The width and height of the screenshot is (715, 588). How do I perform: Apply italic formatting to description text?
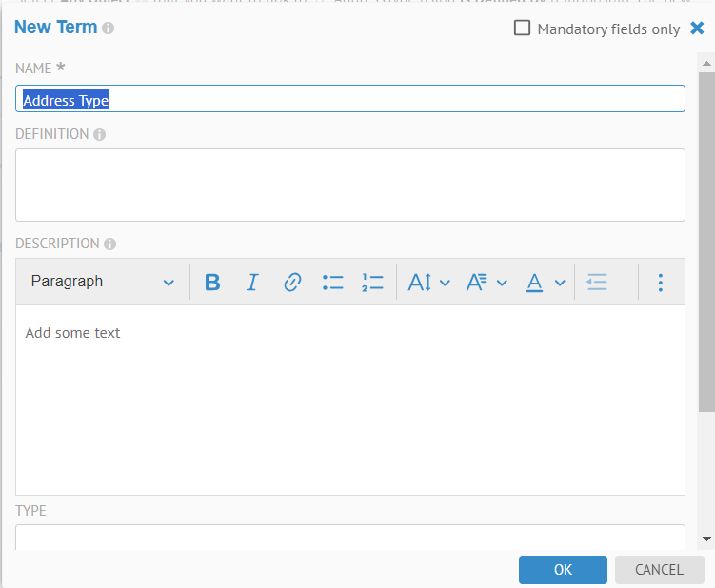click(x=252, y=283)
